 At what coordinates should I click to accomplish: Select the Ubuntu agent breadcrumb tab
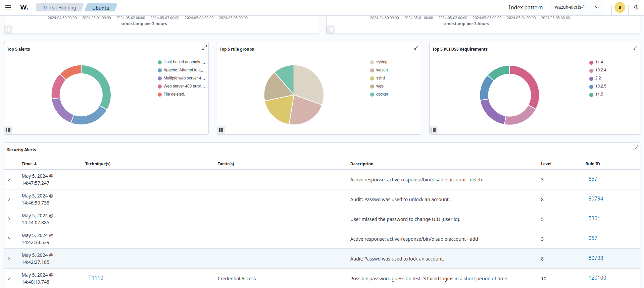(101, 8)
